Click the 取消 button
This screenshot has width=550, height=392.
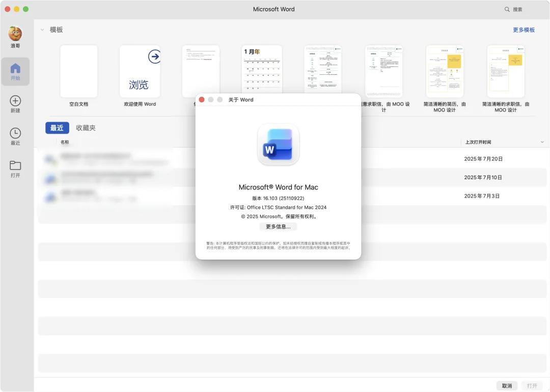pos(507,386)
